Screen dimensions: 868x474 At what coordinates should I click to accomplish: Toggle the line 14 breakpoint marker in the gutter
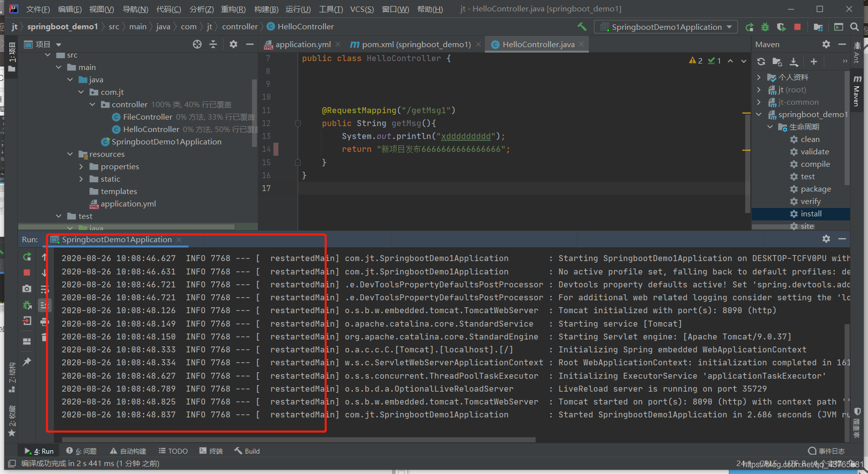pyautogui.click(x=276, y=149)
